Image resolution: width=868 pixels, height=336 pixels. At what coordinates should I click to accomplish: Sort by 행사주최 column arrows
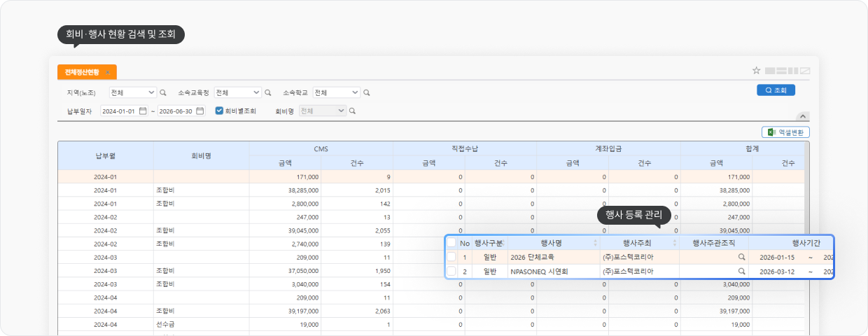pyautogui.click(x=675, y=243)
